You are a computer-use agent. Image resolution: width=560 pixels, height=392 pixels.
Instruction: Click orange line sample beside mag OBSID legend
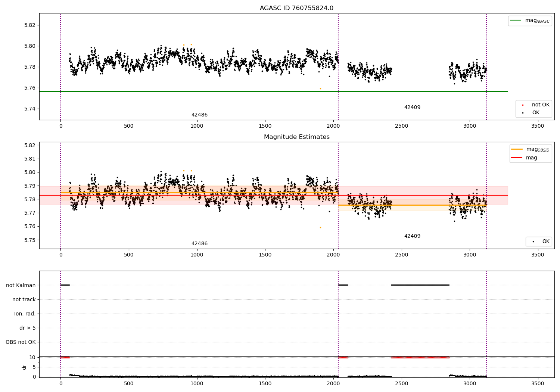tap(517, 149)
